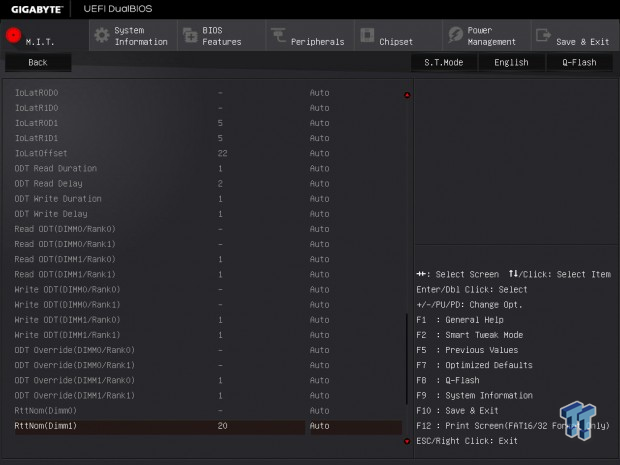This screenshot has width=620, height=465.
Task: Open Auto option for Write ODT(DIMM1/Rank1)
Action: (x=319, y=335)
